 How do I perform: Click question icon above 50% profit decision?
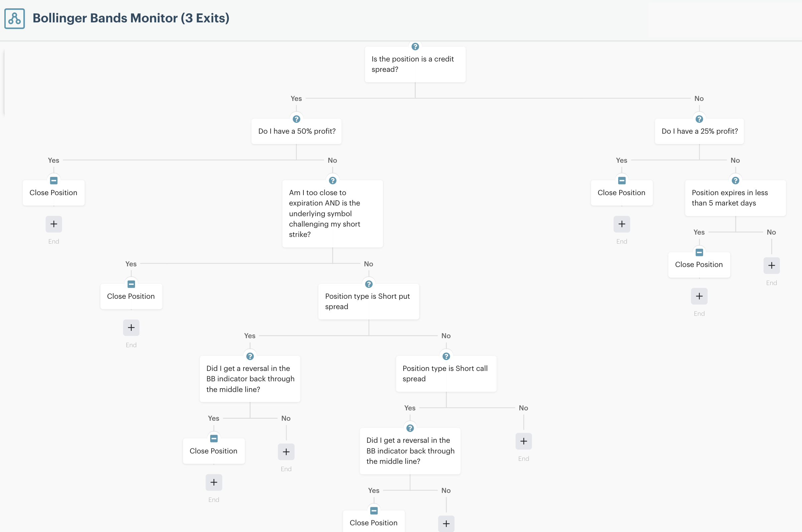[296, 119]
